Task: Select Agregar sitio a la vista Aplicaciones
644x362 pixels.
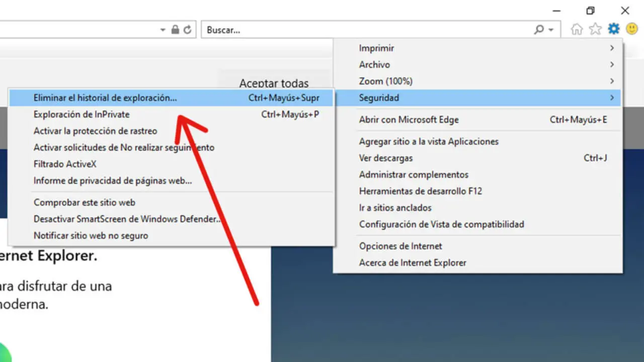Action: (477, 142)
